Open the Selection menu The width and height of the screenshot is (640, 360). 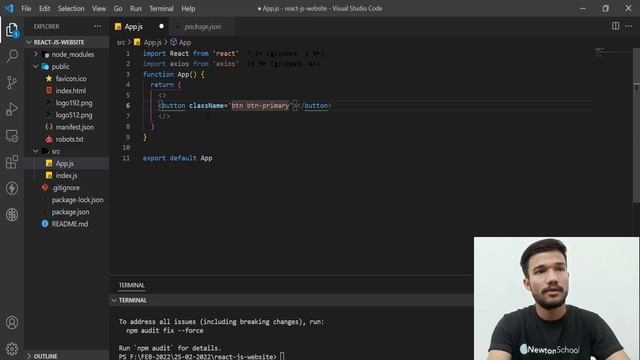coord(71,8)
